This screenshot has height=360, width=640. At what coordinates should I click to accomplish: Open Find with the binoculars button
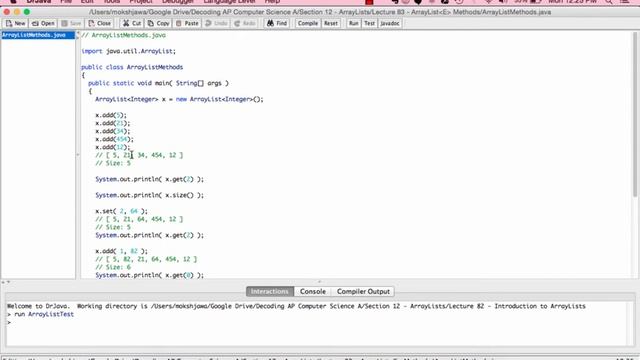[277, 23]
